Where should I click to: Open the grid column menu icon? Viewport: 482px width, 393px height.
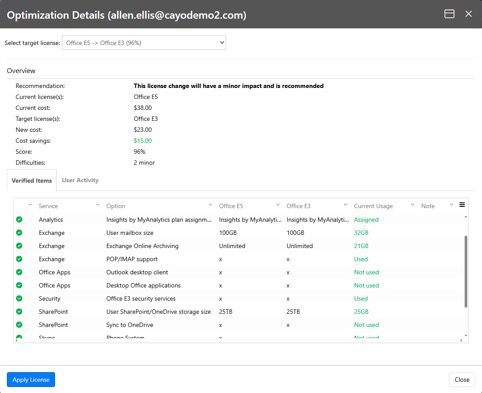pyautogui.click(x=462, y=205)
